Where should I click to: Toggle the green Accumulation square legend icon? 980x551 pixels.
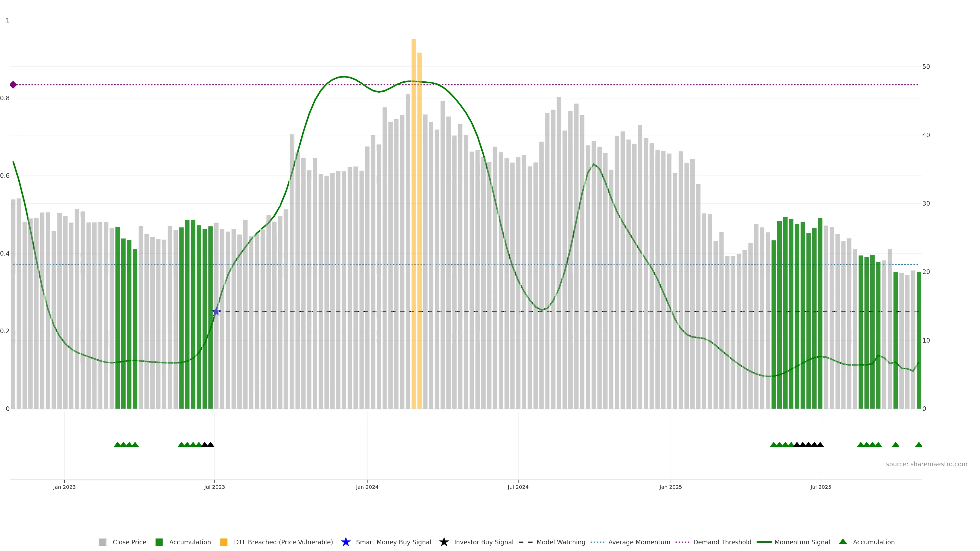click(159, 542)
